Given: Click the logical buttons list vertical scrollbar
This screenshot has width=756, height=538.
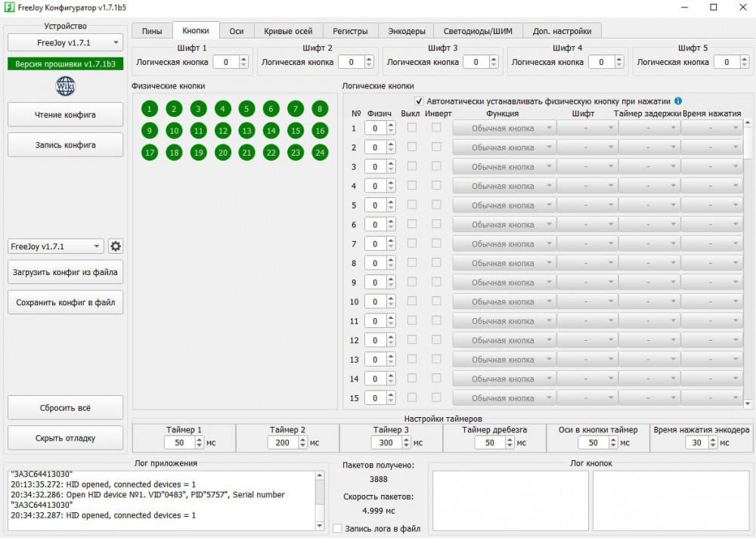Looking at the screenshot, I should [x=748, y=263].
